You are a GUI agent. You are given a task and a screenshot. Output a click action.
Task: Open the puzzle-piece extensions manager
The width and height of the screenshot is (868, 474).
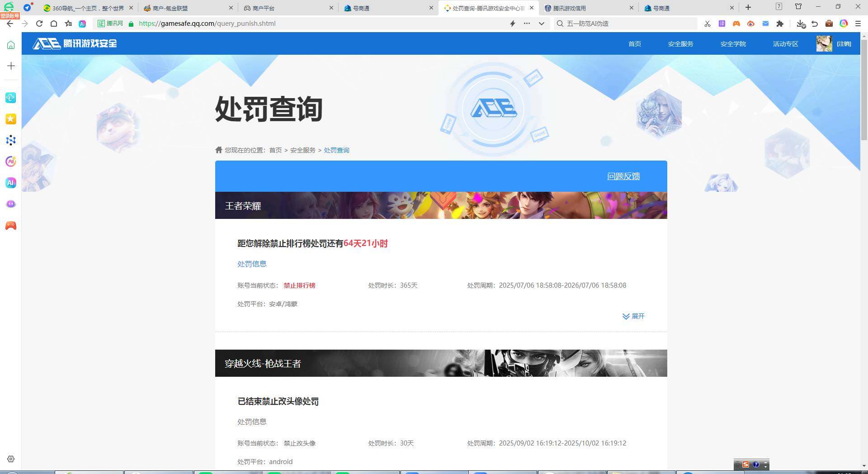(x=780, y=24)
